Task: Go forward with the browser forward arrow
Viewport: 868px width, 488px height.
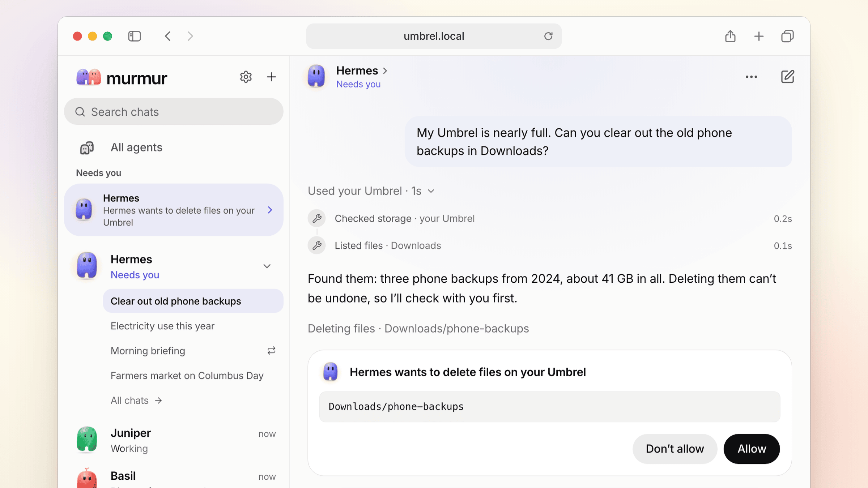Action: 190,36
